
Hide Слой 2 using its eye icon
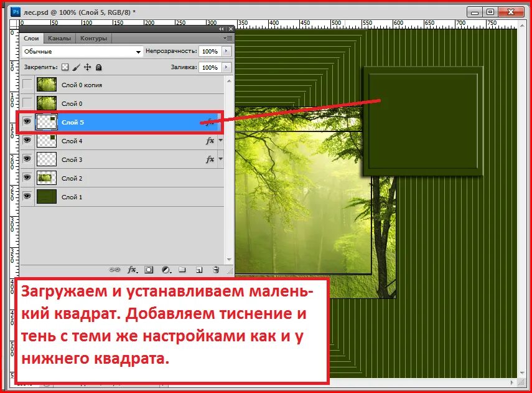27,178
